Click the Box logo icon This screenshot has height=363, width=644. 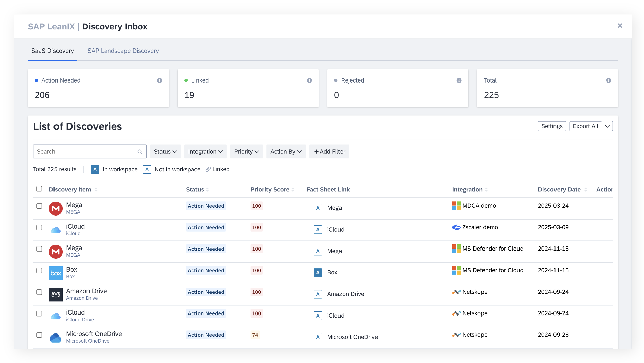pyautogui.click(x=56, y=273)
